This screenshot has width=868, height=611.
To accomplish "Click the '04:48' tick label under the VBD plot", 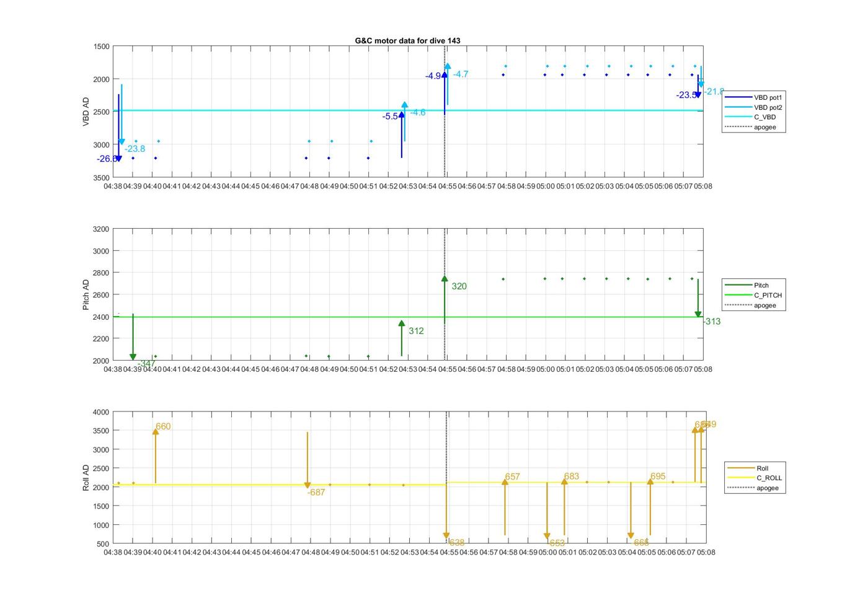I will tap(309, 186).
